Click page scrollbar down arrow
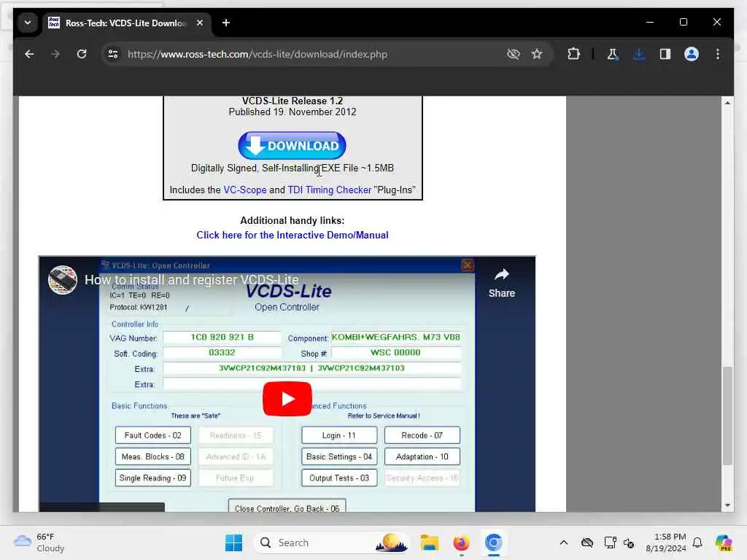 pos(727,505)
